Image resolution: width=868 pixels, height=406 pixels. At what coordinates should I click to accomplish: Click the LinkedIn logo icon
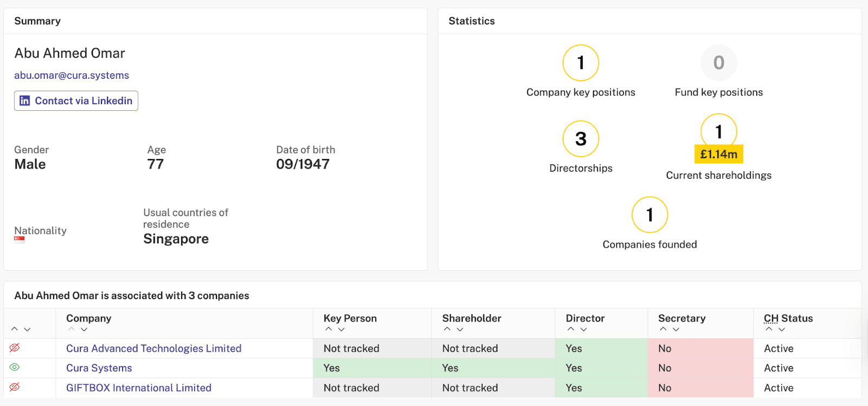tap(25, 101)
